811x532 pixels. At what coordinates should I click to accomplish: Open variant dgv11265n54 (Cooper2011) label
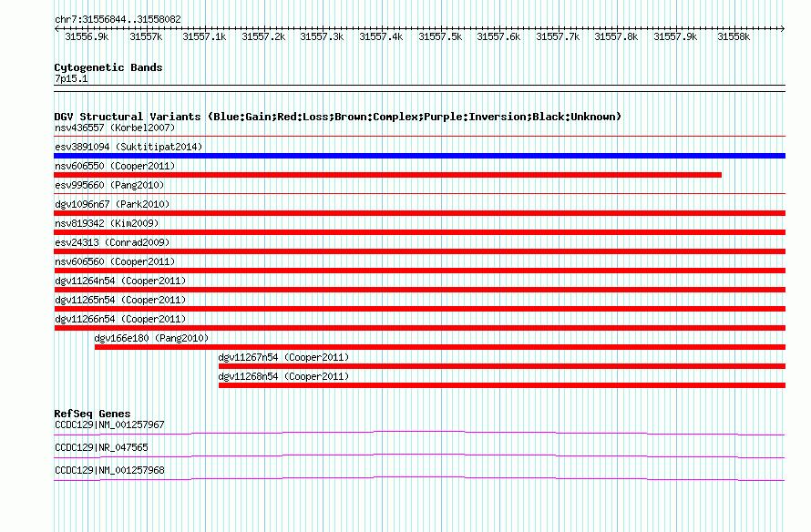(120, 300)
